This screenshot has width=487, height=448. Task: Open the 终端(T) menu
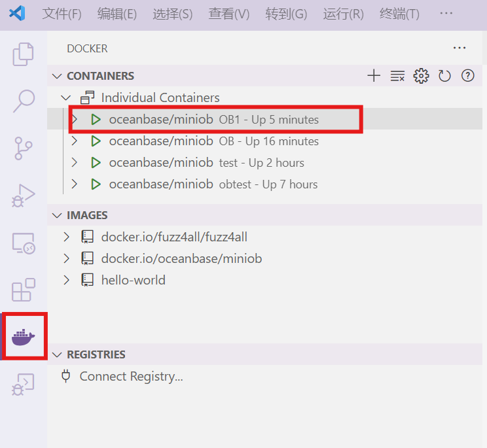pyautogui.click(x=399, y=14)
